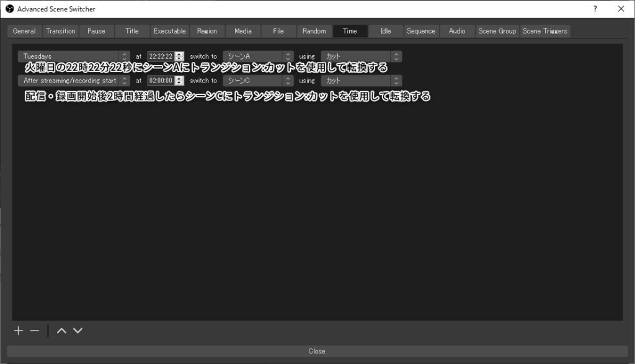Switch to the Scene Triggers tab

pos(545,30)
